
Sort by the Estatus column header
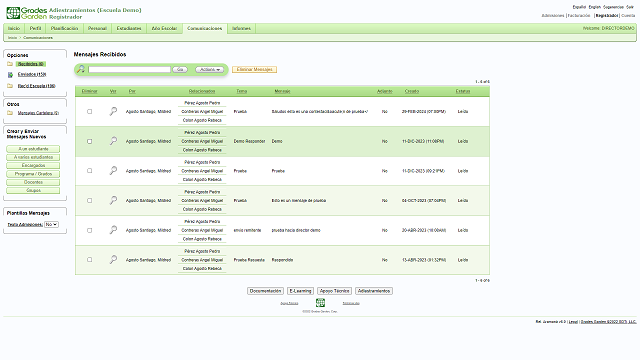463,91
